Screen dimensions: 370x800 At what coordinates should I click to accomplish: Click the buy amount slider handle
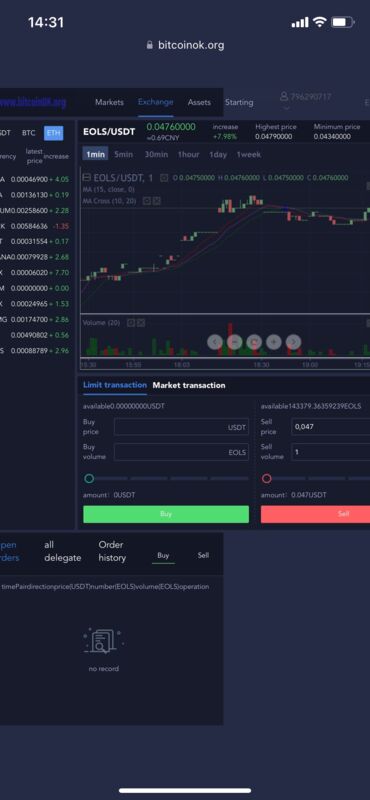[89, 479]
